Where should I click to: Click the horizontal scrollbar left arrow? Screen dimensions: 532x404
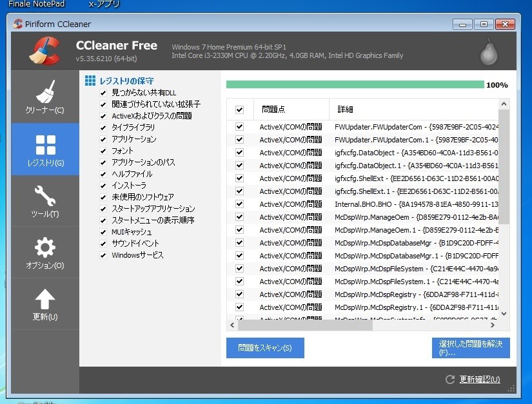coord(232,325)
